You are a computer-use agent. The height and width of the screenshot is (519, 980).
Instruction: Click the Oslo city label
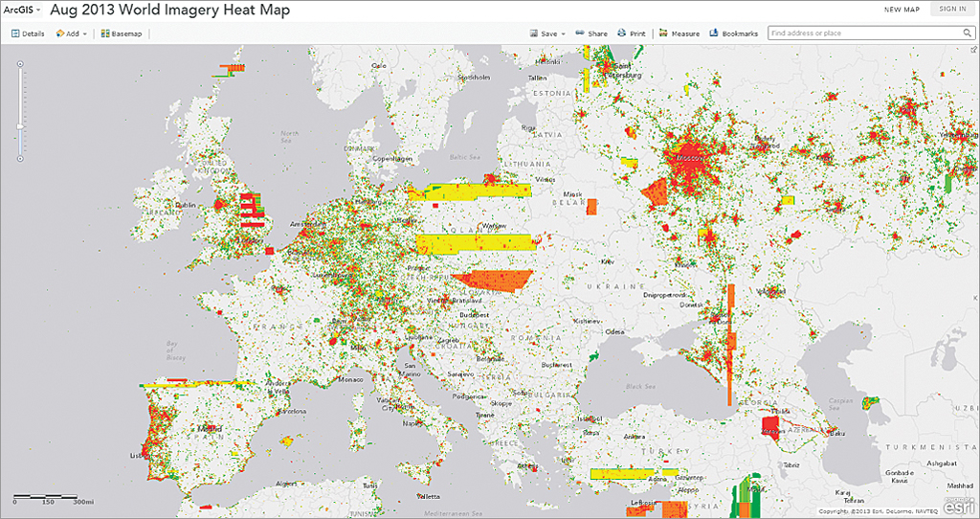(379, 65)
